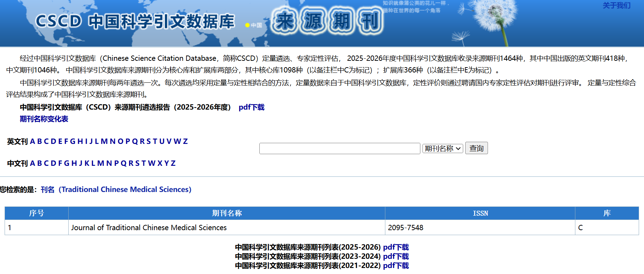
Task: Select letter X in 中文刊 index
Action: pos(160,163)
